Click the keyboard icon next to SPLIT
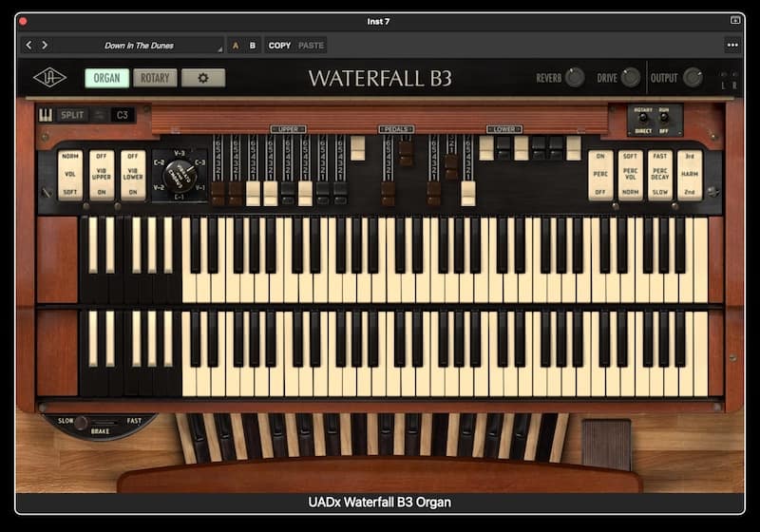The width and height of the screenshot is (760, 532). (46, 115)
